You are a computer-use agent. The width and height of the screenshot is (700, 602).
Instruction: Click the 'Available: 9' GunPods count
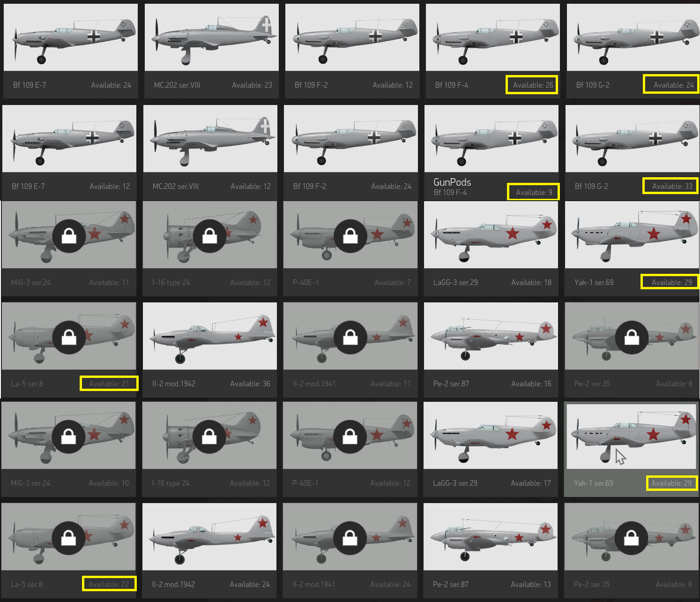534,192
